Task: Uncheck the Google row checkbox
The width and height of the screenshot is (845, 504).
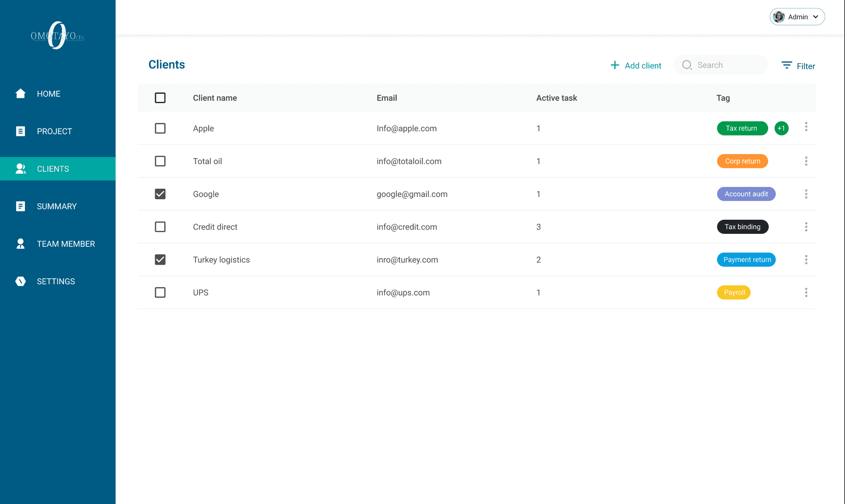Action: point(160,194)
